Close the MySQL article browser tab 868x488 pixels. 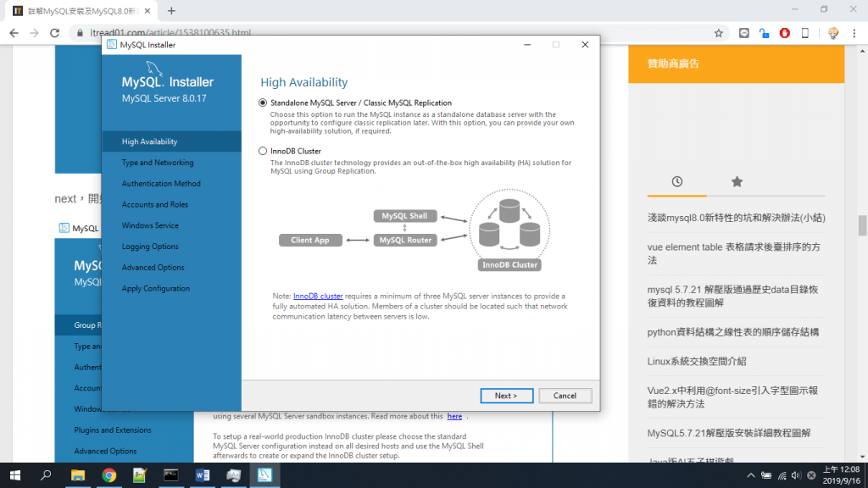(x=147, y=10)
